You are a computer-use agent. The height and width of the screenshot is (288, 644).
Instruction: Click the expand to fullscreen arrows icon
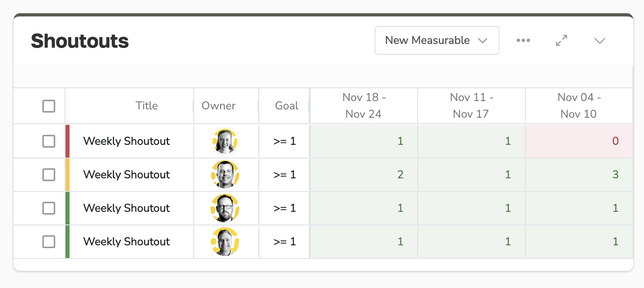click(562, 40)
